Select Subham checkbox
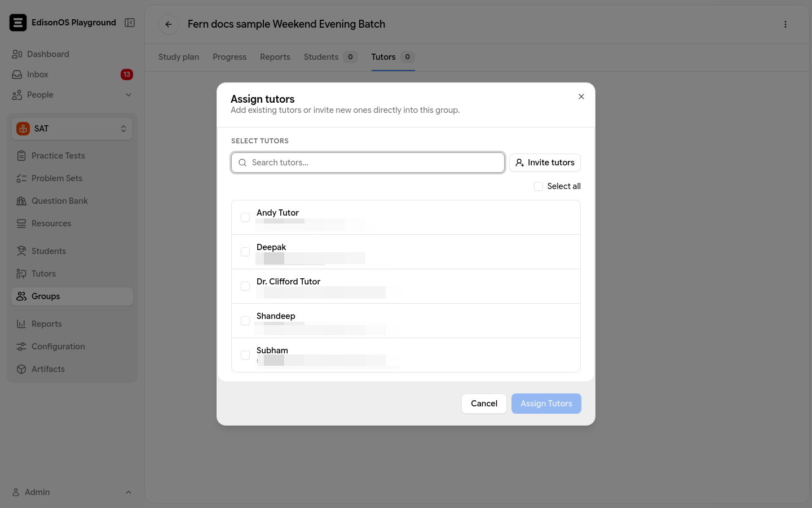812x508 pixels. pyautogui.click(x=245, y=355)
